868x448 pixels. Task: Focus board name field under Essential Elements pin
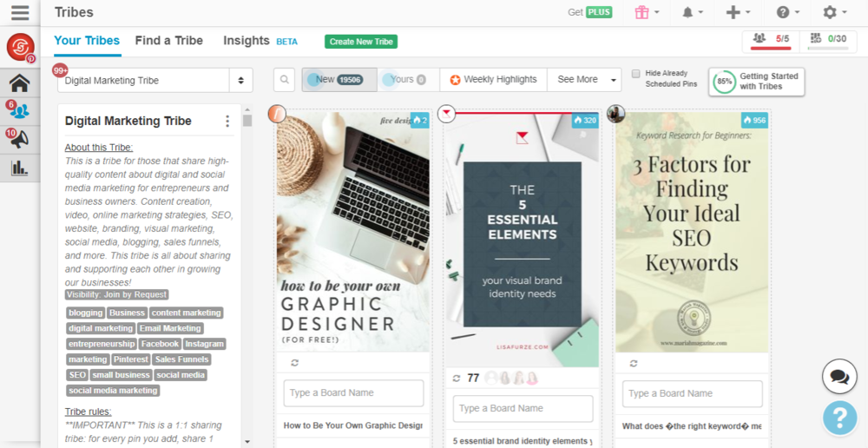[523, 409]
